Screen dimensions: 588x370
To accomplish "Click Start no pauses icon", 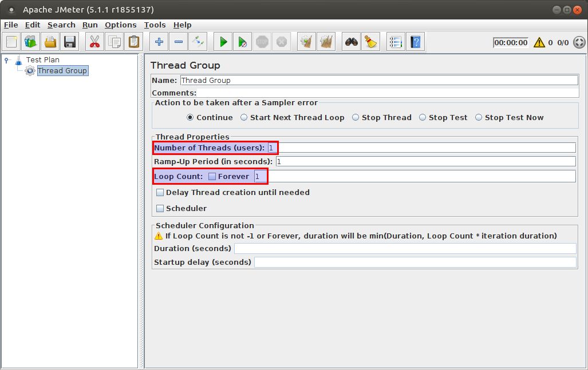I will click(243, 42).
